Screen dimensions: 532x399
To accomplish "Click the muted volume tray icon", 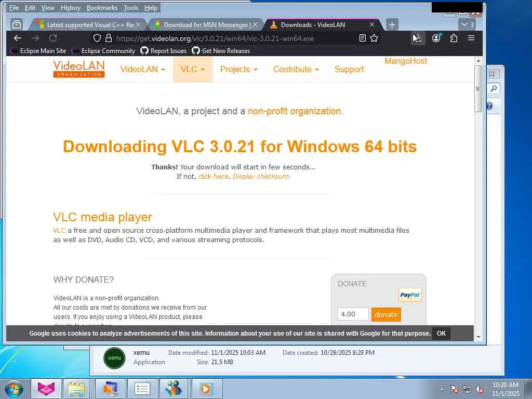I will click(x=480, y=390).
